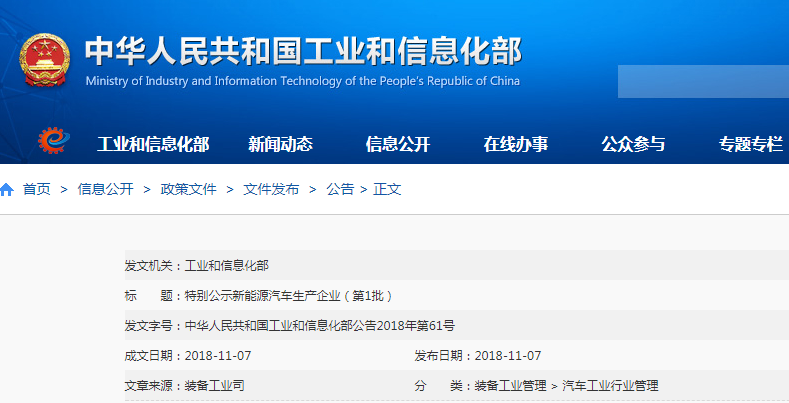
Task: Open the 工业和信息化部 navigation menu
Action: [x=153, y=144]
